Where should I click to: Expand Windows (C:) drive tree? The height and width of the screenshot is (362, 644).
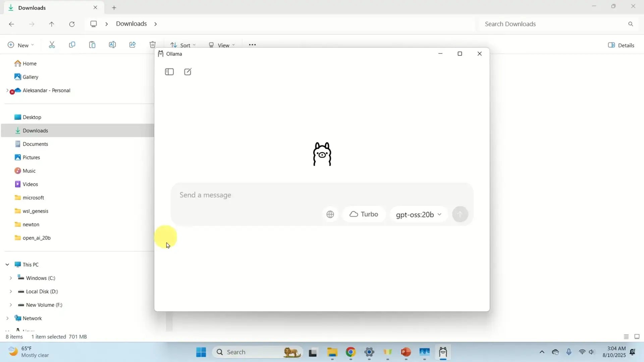point(11,278)
